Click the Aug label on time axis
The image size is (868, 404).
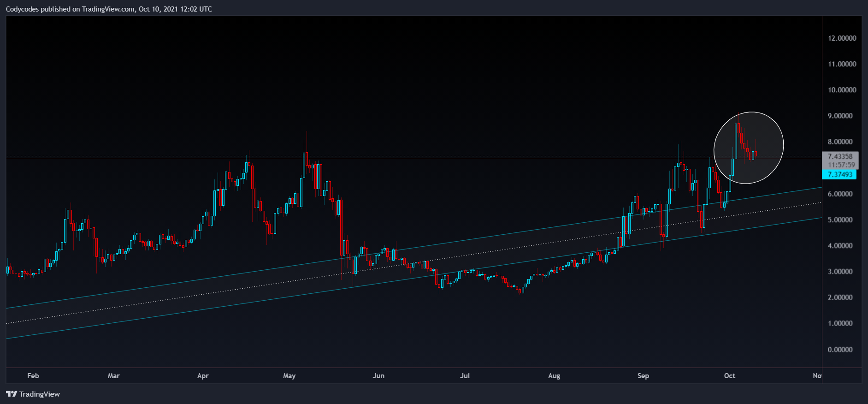tap(554, 375)
